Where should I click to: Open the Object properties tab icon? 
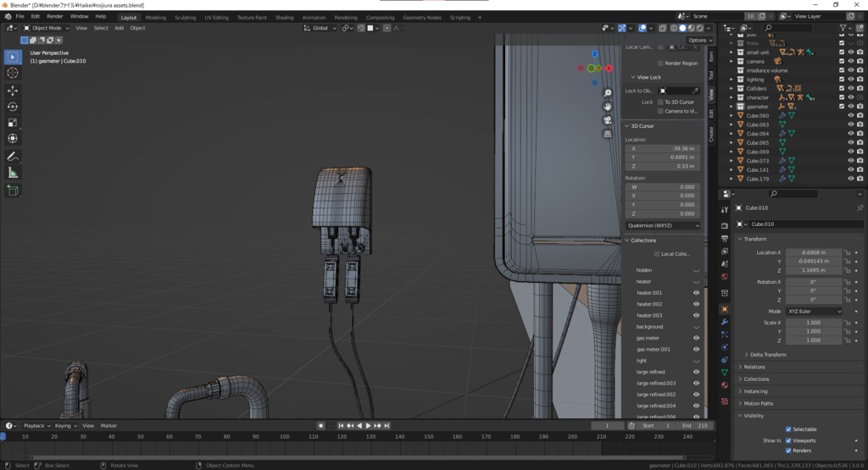tap(725, 309)
